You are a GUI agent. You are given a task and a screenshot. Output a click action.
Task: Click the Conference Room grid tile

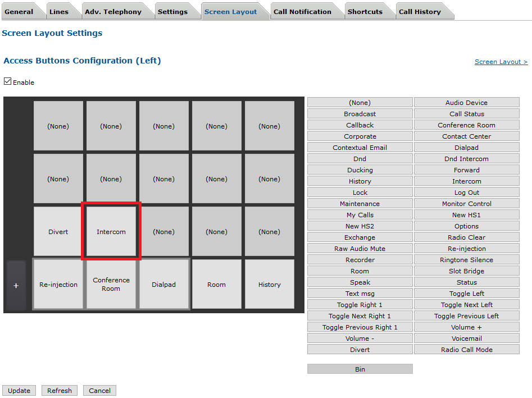click(x=111, y=284)
